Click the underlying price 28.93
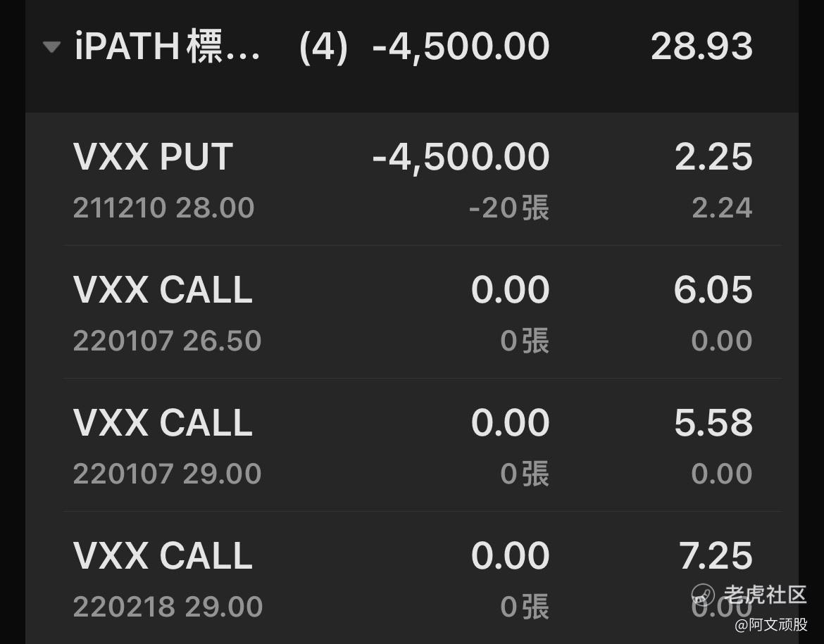Viewport: 824px width, 644px height. [701, 46]
